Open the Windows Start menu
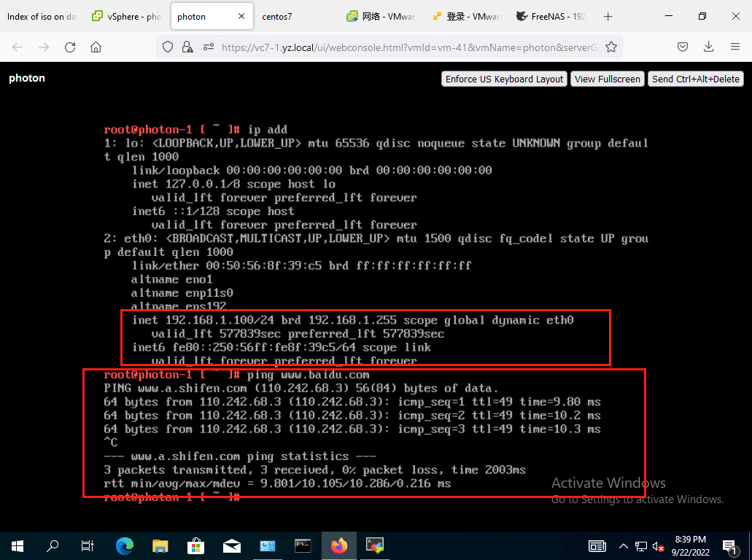The width and height of the screenshot is (752, 560). pyautogui.click(x=18, y=545)
